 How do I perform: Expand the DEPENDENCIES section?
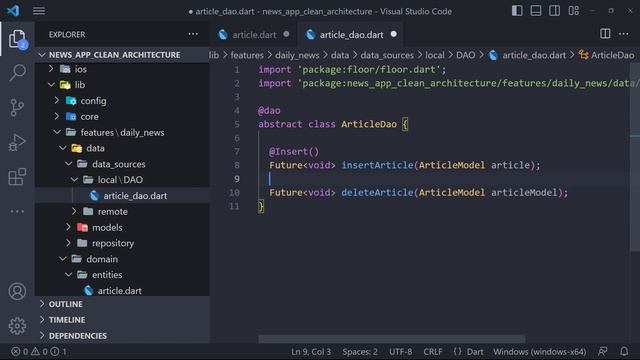point(122,336)
